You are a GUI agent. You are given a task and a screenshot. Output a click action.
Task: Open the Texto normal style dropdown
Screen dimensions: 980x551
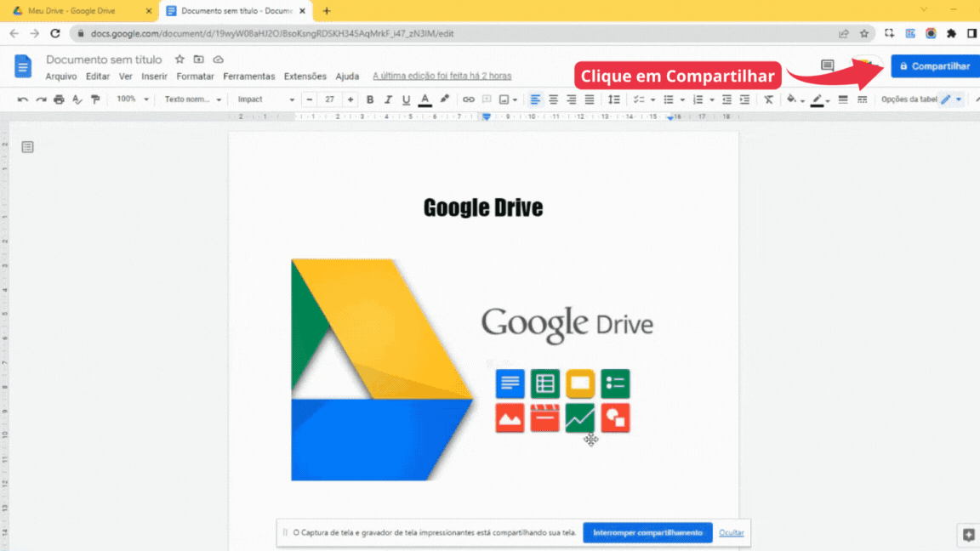[x=192, y=99]
